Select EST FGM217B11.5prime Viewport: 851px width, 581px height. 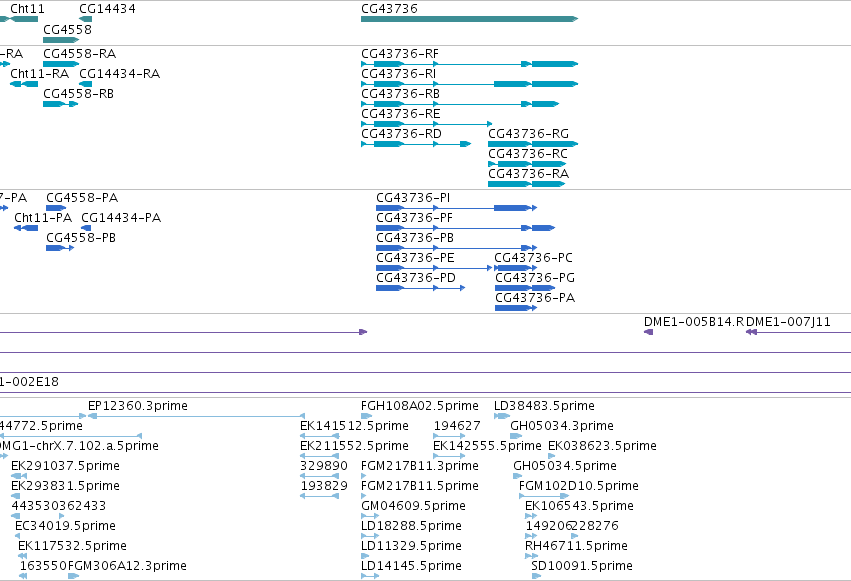365,497
